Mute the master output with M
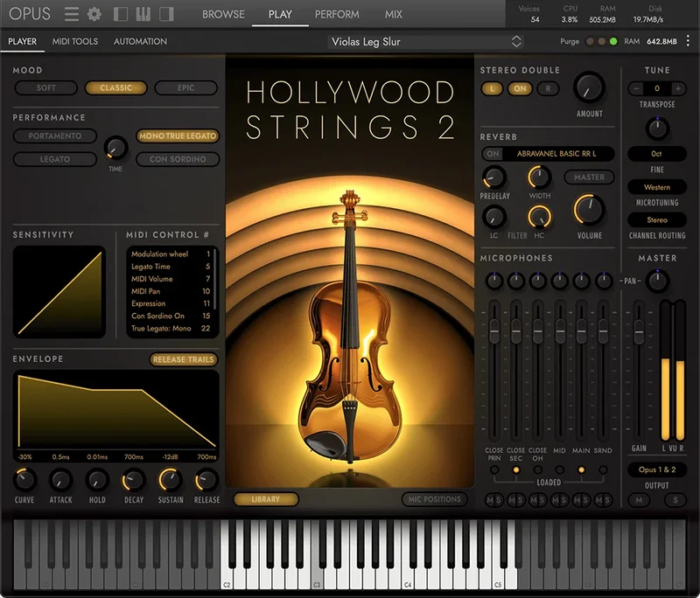The height and width of the screenshot is (598, 700). (x=639, y=500)
